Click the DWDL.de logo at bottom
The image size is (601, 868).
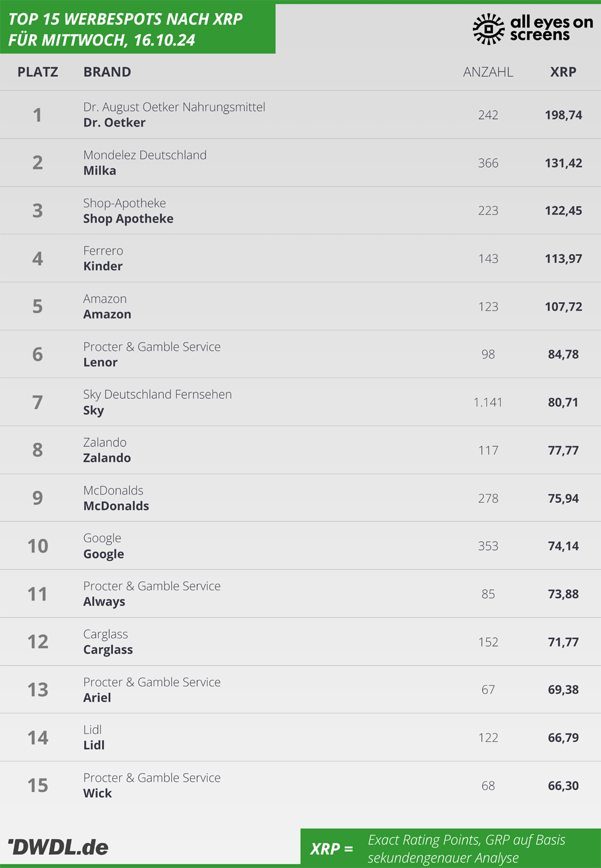[x=58, y=847]
